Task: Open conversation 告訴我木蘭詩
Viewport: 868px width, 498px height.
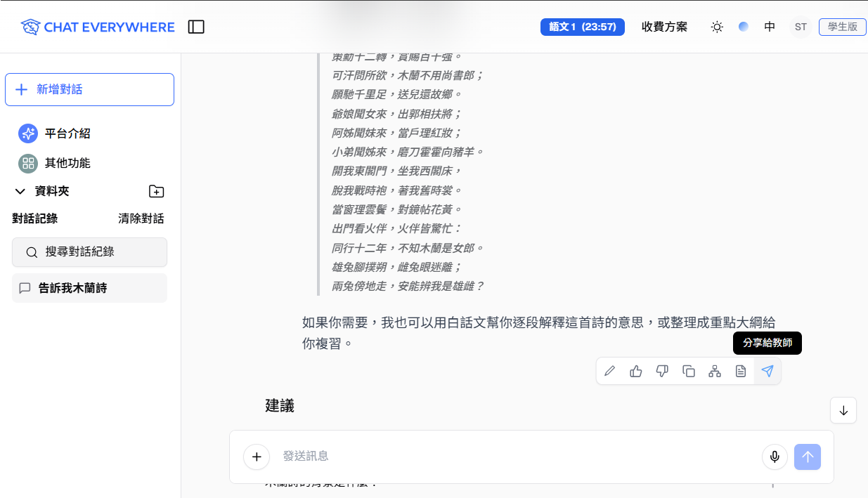Action: click(89, 288)
